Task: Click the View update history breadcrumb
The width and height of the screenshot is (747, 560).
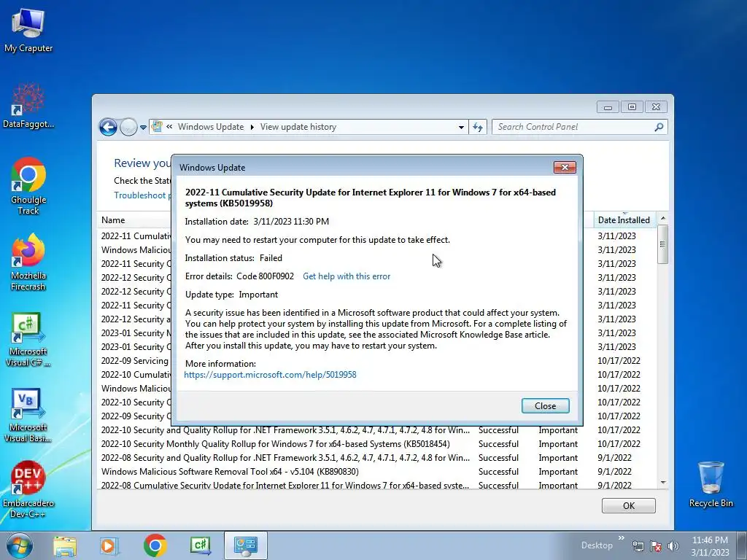Action: tap(298, 127)
